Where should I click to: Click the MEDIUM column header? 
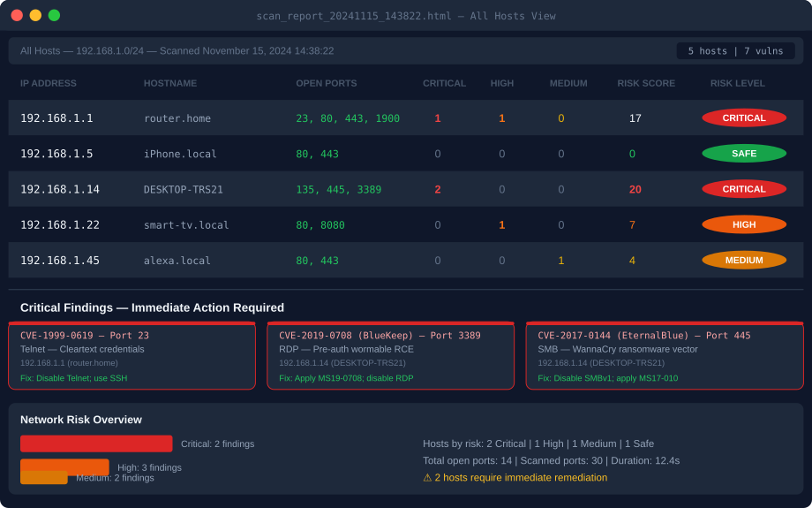568,83
